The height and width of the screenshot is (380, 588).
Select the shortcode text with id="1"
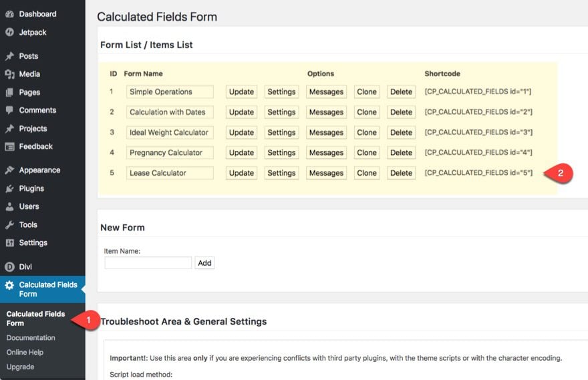(478, 91)
